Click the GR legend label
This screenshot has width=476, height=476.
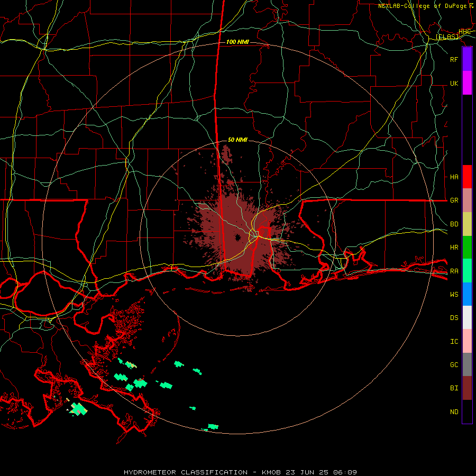click(x=454, y=200)
